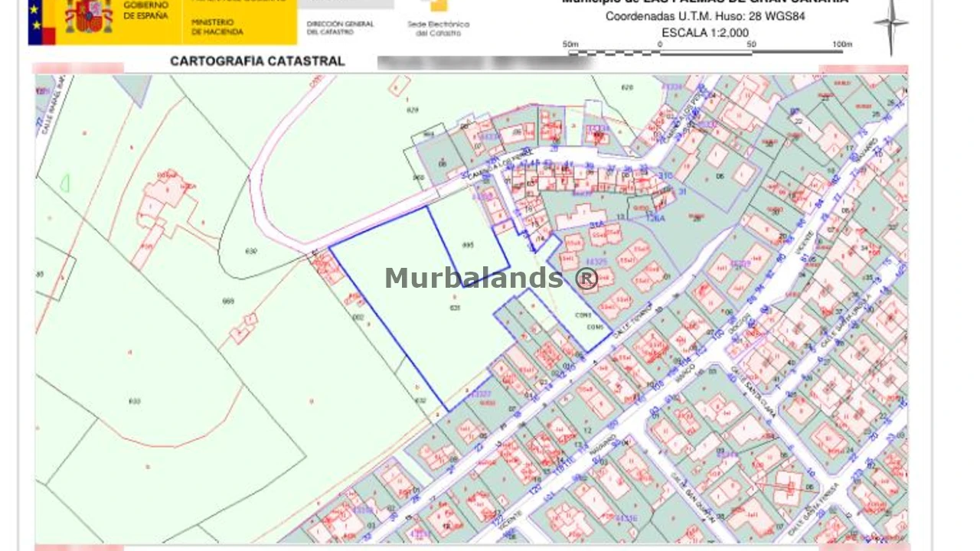Click the blurred reference bar beside title
Viewport: 980px width, 551px height.
485,62
